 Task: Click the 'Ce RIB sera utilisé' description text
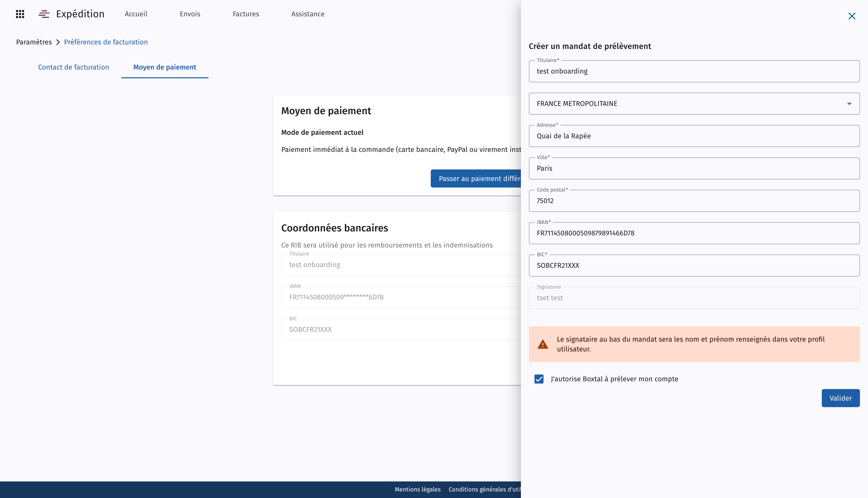[x=387, y=245]
